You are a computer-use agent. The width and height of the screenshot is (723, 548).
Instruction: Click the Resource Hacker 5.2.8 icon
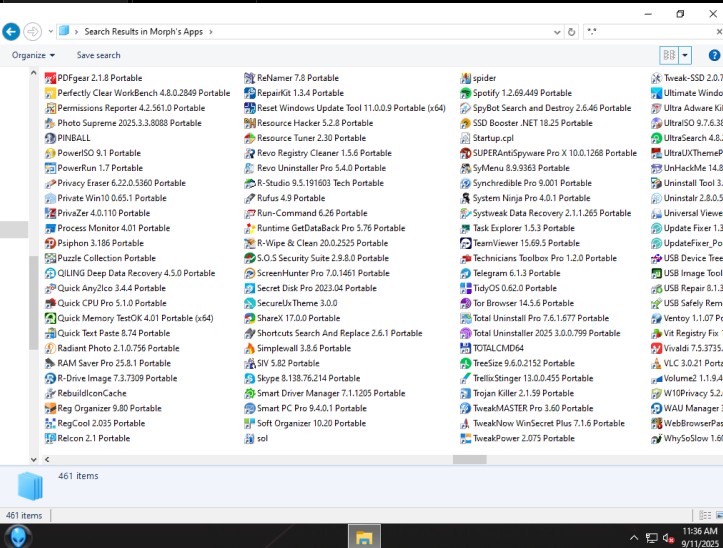(x=249, y=123)
